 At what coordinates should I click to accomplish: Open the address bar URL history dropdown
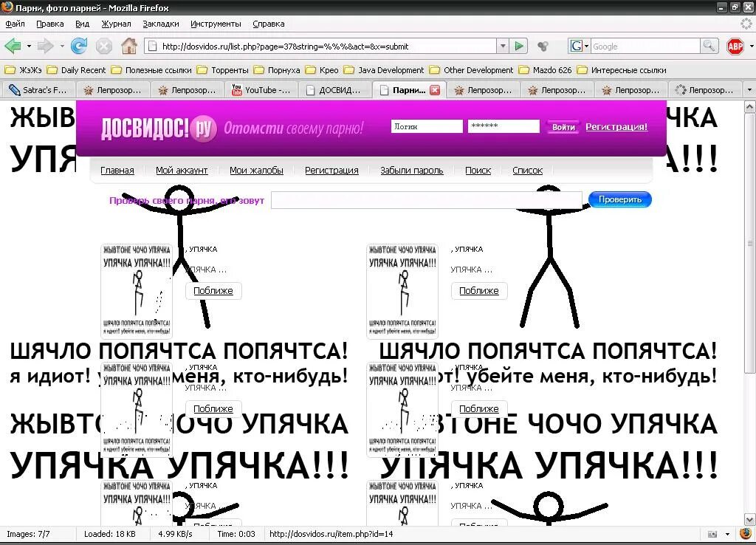pos(503,47)
